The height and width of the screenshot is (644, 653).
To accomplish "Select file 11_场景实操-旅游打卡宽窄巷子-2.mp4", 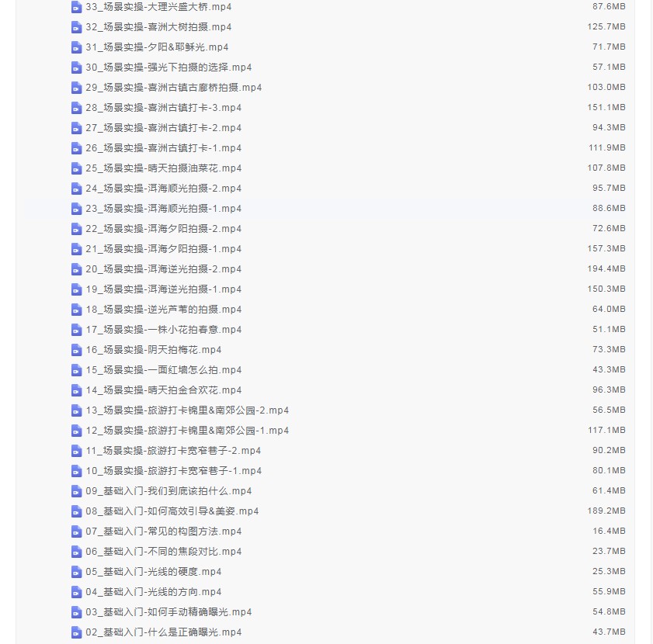I will (x=174, y=452).
